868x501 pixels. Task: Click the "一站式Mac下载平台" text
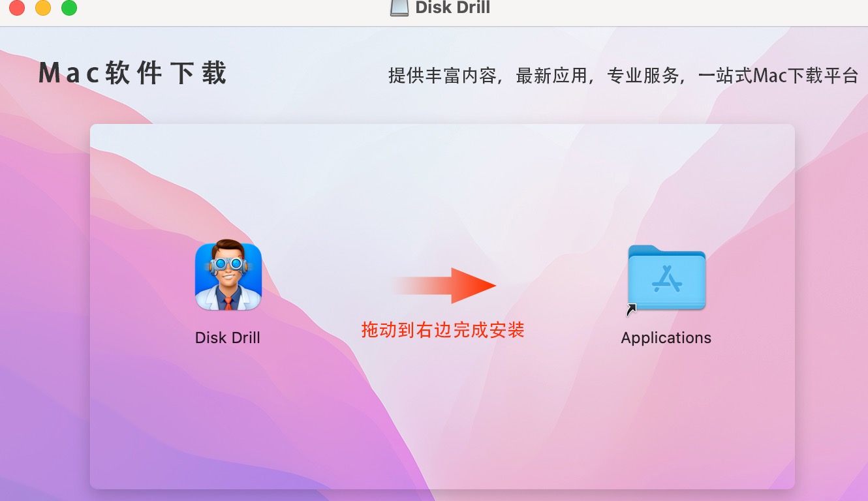tap(778, 76)
